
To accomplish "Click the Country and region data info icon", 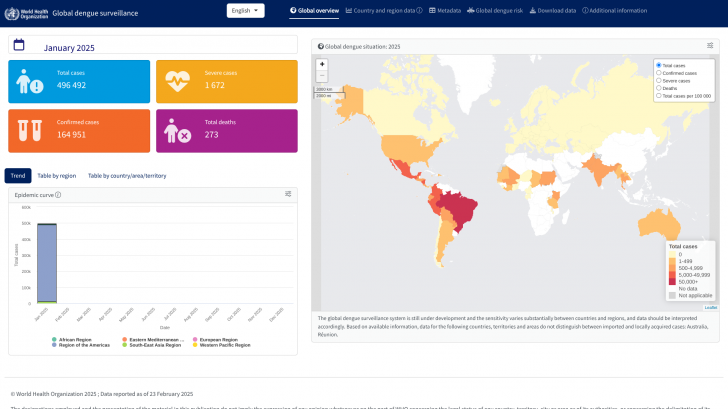I will 419,10.
